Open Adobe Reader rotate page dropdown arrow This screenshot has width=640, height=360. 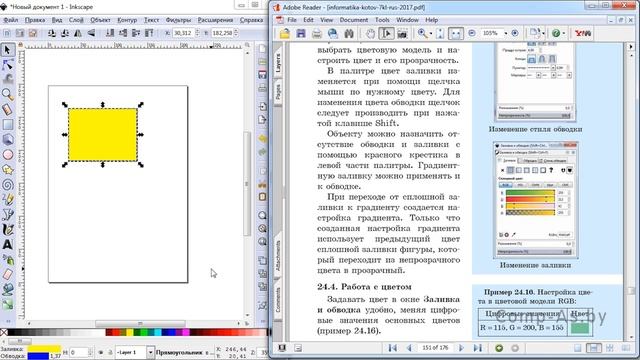click(543, 33)
